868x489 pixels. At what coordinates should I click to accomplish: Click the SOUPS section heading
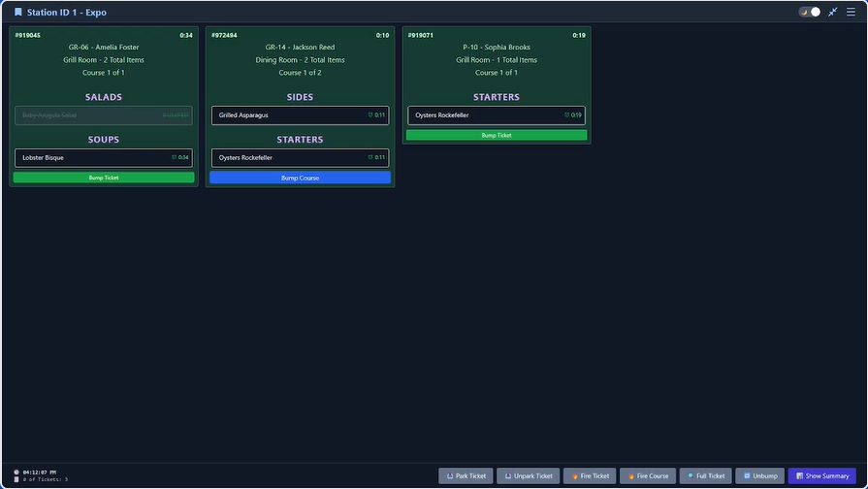pos(104,140)
